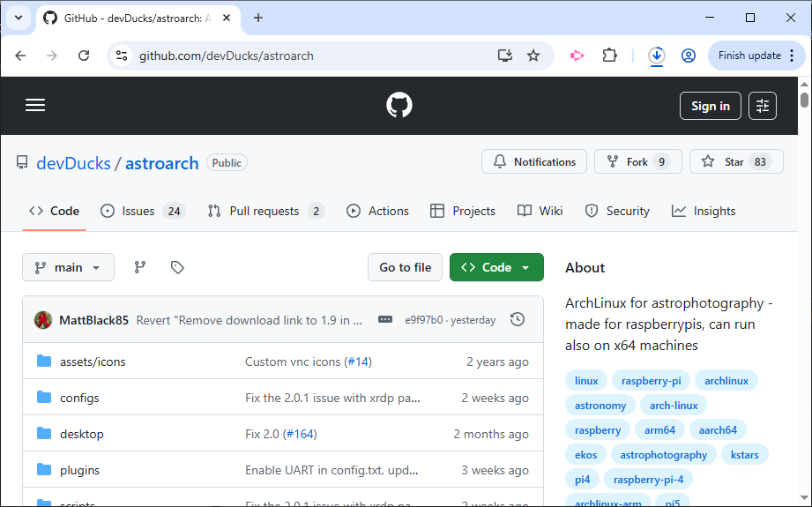Open appearance settings slider icon button
The height and width of the screenshot is (507, 812).
coord(763,106)
